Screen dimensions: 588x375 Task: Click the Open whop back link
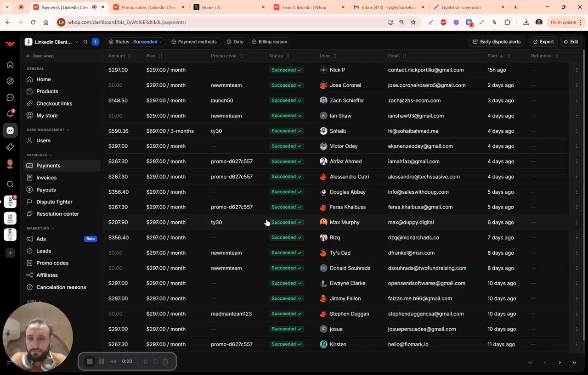pos(40,56)
